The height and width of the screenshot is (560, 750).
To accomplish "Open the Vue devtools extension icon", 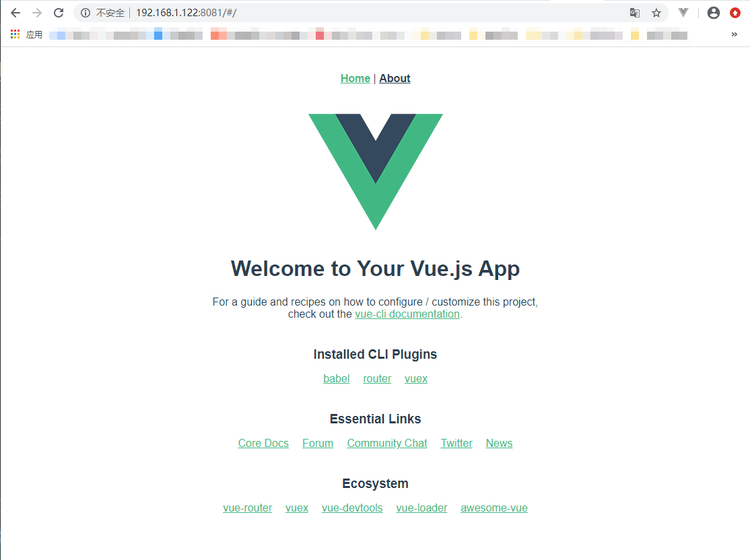I will pyautogui.click(x=683, y=13).
